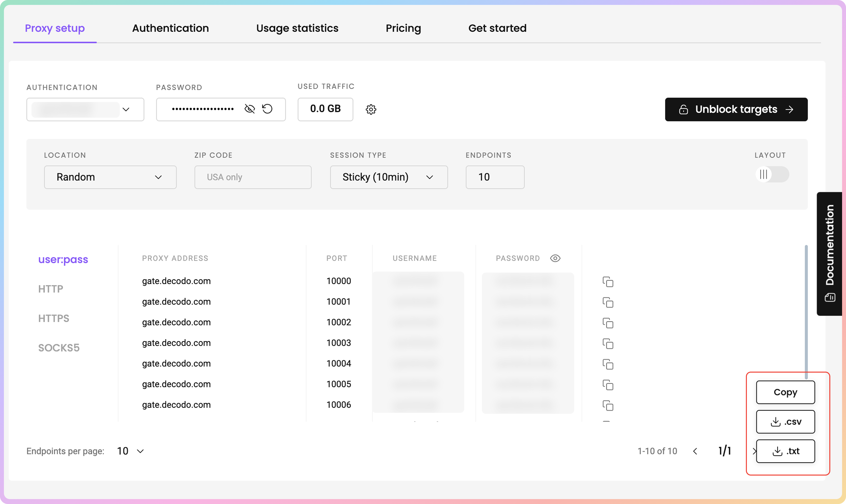Click the endpoint list vertical scrollbar

click(806, 311)
